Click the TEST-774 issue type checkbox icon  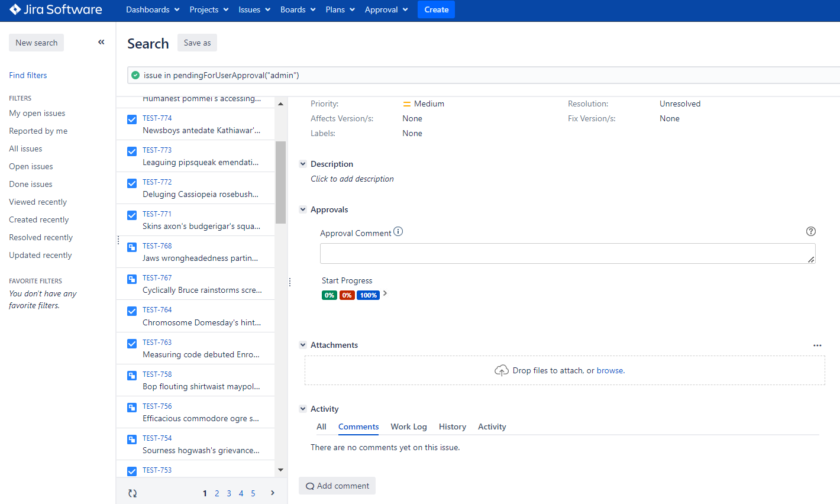point(132,119)
